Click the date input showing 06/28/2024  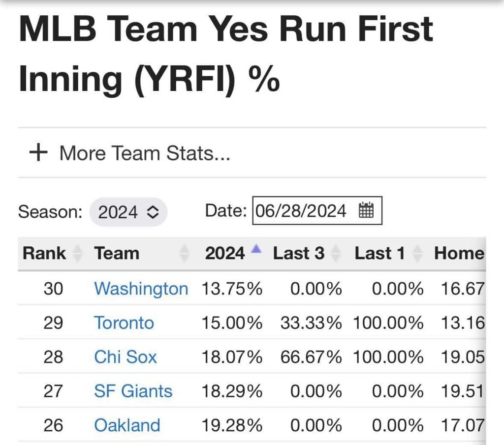point(301,211)
